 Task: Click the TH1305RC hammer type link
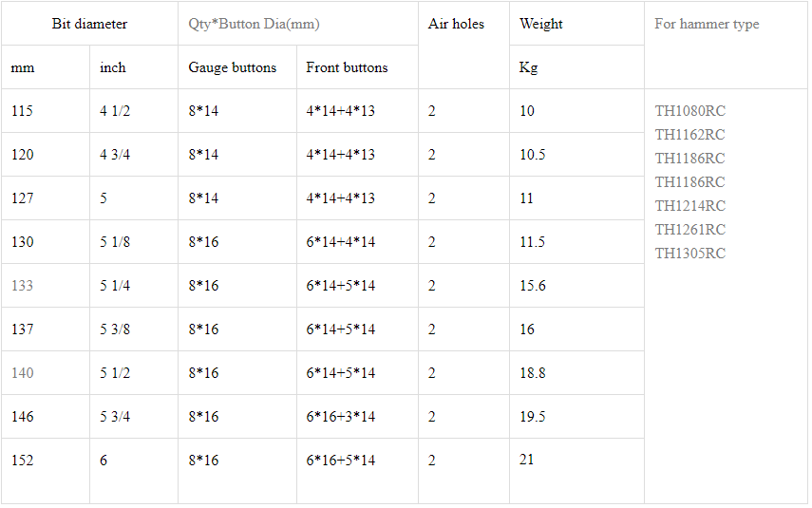689,254
